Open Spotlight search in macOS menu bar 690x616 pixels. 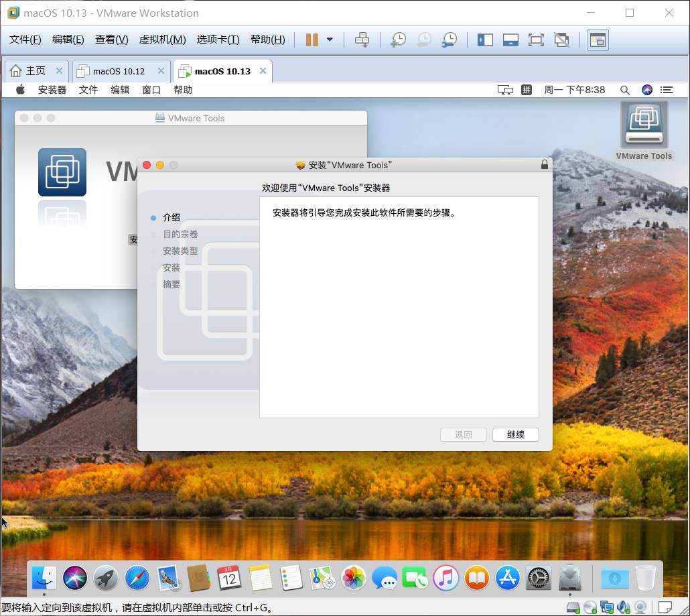click(624, 90)
